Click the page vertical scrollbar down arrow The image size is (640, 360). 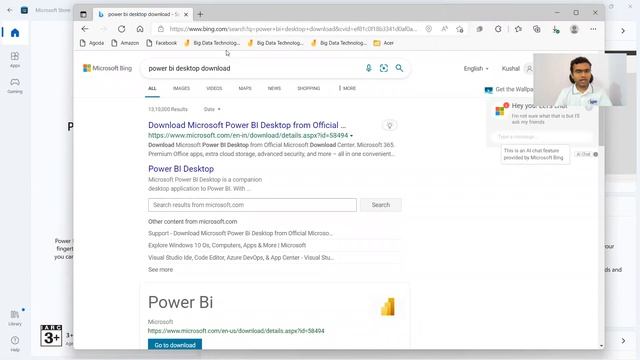tap(601, 346)
